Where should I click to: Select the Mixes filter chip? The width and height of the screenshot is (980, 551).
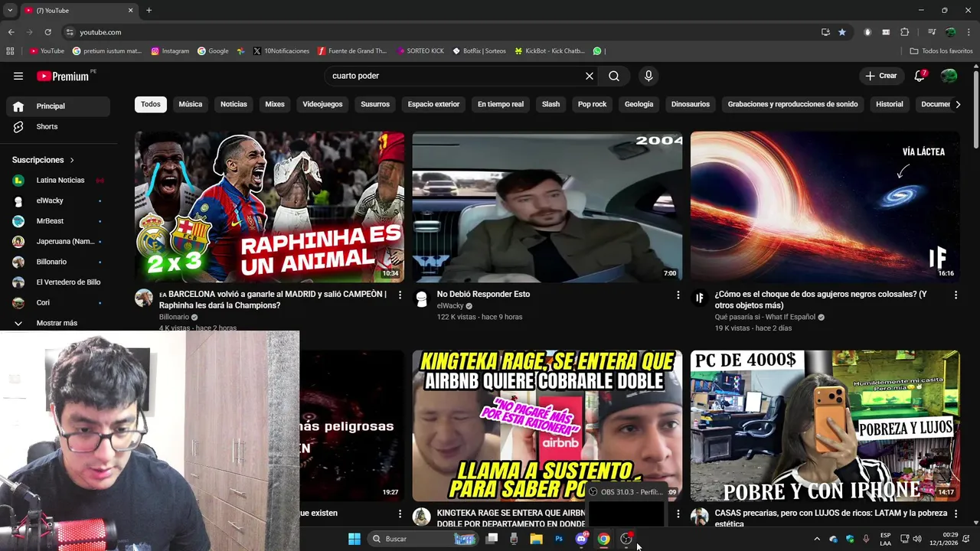[x=275, y=104]
